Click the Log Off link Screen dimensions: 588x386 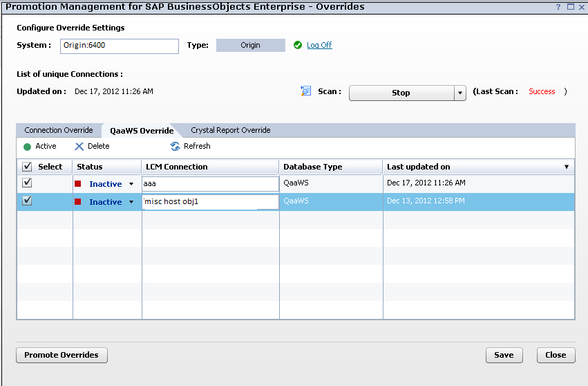(319, 45)
